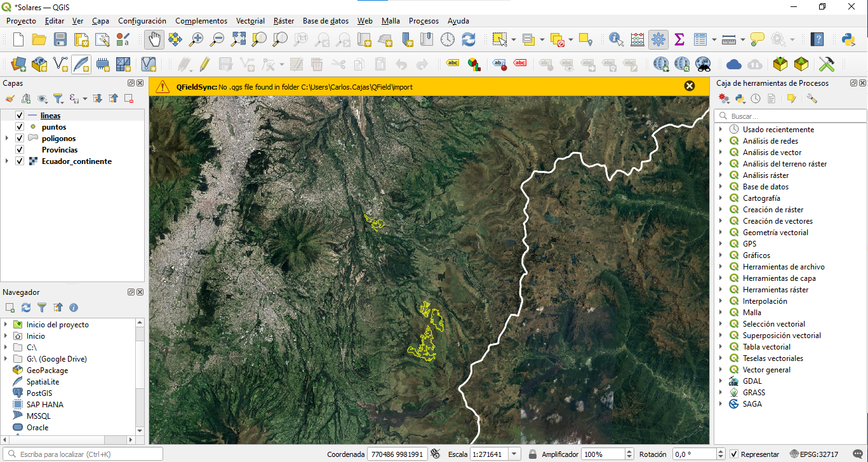Open the Capa menu
Screen dimensions: 868x462
click(x=100, y=21)
